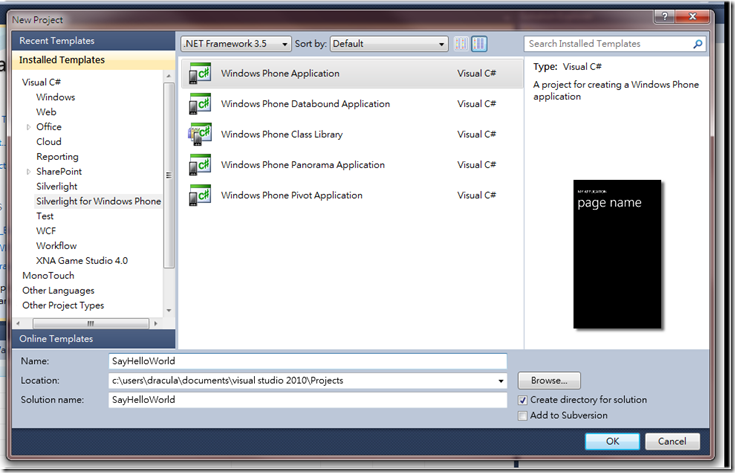Click the Name input field
Viewport: 735px width, 473px height.
pos(308,361)
